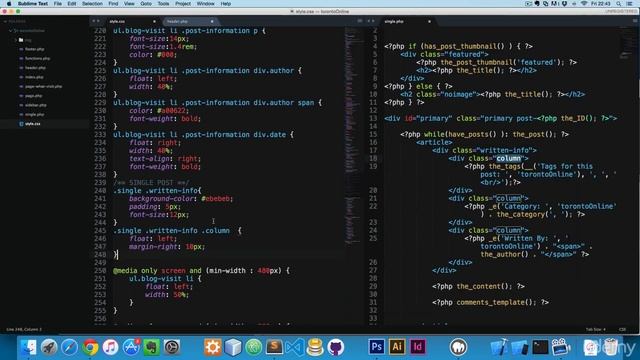The width and height of the screenshot is (640, 360).
Task: Open Safari from the Dock
Action: point(69,347)
